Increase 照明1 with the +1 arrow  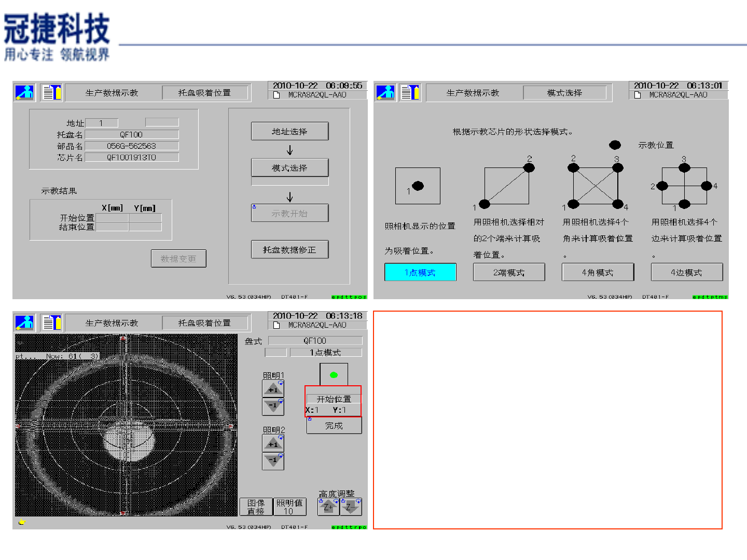click(x=273, y=389)
